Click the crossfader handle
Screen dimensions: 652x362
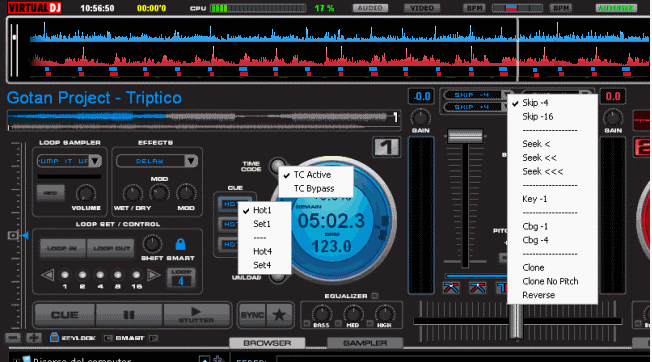pos(516,321)
